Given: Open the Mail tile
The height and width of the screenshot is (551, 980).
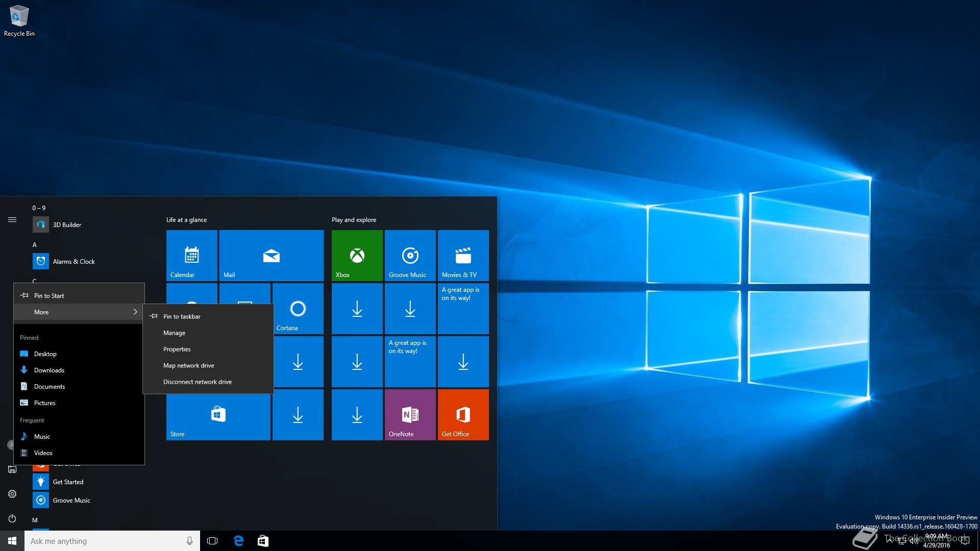Looking at the screenshot, I should coord(272,255).
